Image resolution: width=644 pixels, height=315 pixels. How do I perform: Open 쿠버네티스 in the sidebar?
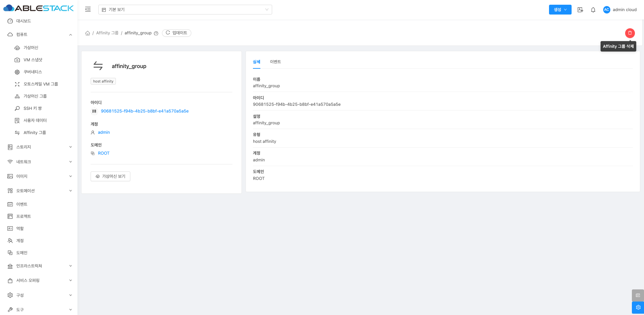tap(33, 72)
